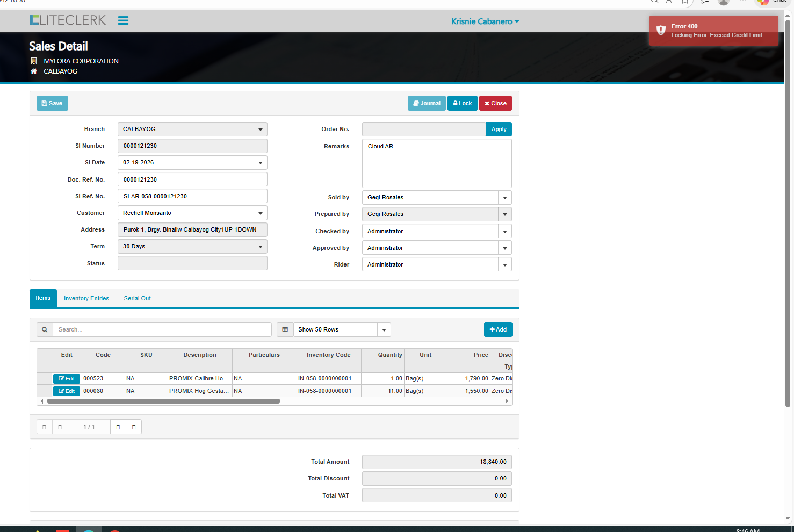
Task: Go to the last page of items
Action: 134,427
